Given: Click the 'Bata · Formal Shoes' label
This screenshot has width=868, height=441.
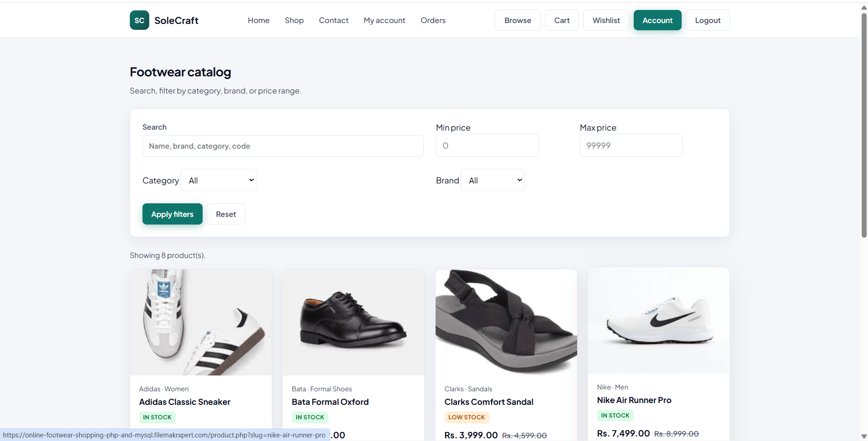Looking at the screenshot, I should pyautogui.click(x=322, y=389).
